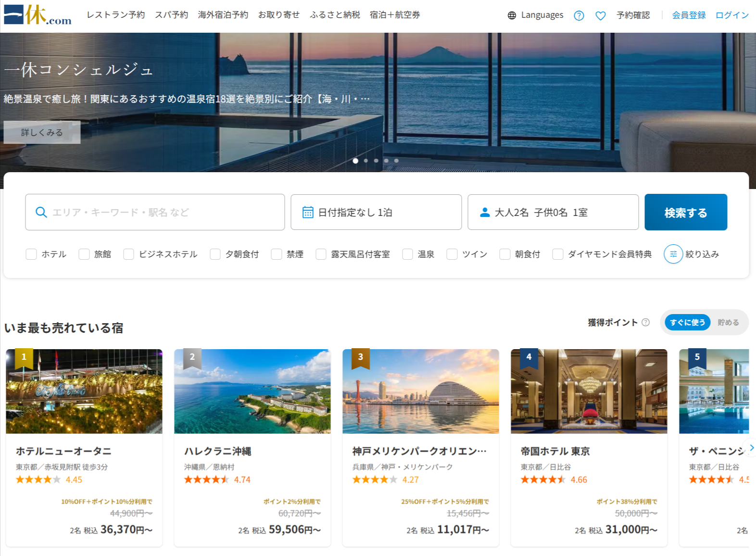Screen dimensions: 756x556
Task: Expand the 大人2名 子供0名 1室 guest selector
Action: point(553,212)
